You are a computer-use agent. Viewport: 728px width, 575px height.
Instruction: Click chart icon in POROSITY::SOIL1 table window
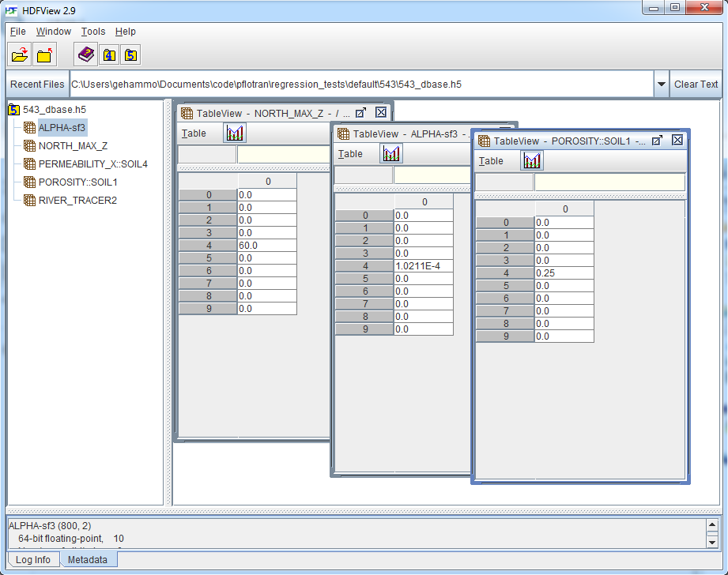click(x=532, y=160)
